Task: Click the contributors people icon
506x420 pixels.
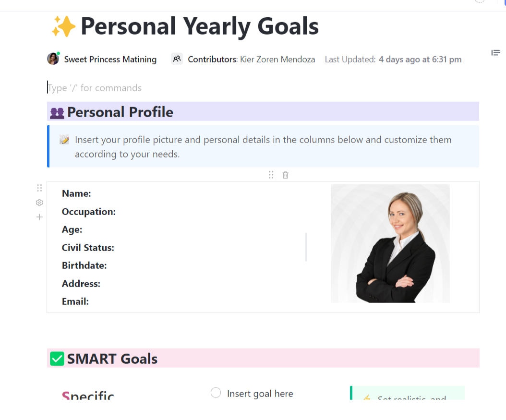Action: tap(177, 58)
